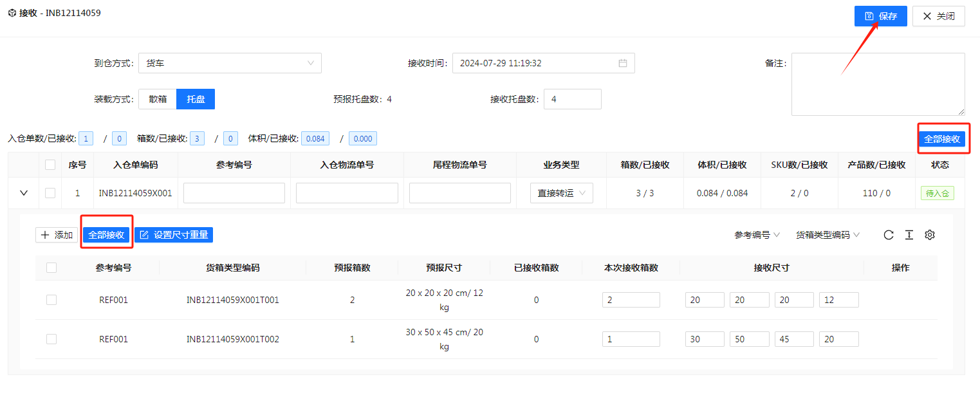Click the 0.084 / 0.084 volume cell

pyautogui.click(x=722, y=193)
